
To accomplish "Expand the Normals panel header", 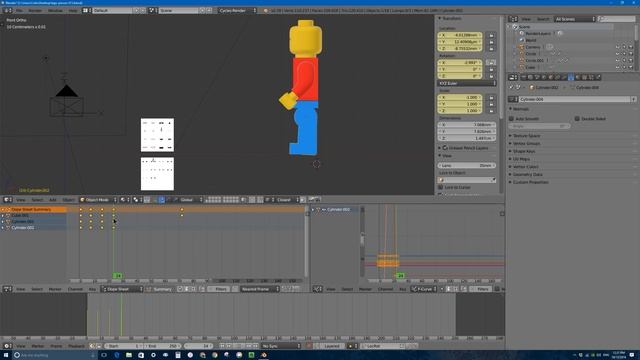I will tap(521, 109).
